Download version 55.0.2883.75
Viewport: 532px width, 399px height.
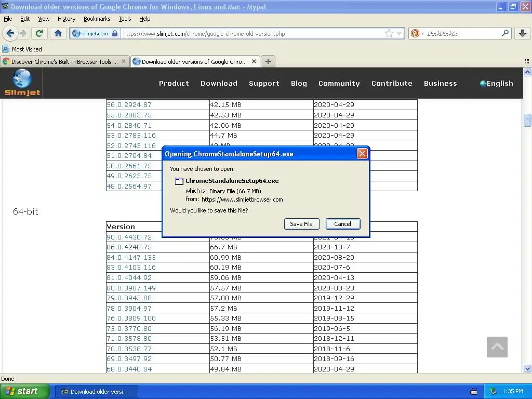coord(129,115)
